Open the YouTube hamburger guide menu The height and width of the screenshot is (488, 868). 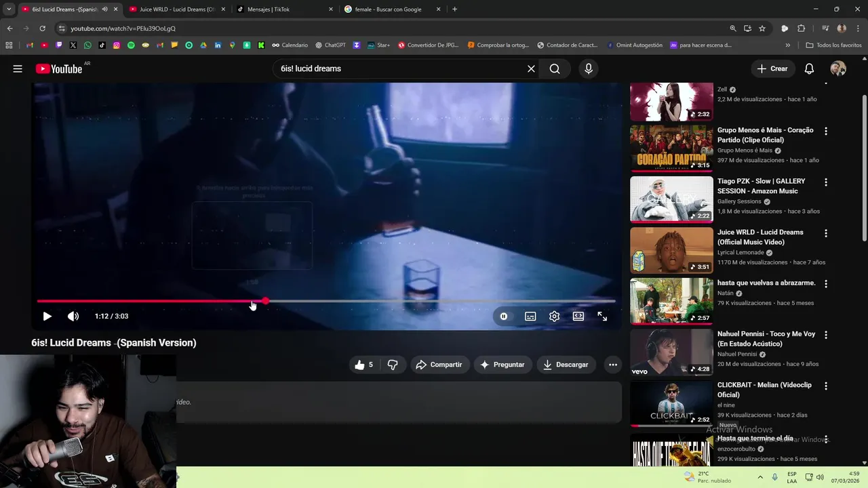click(x=18, y=68)
